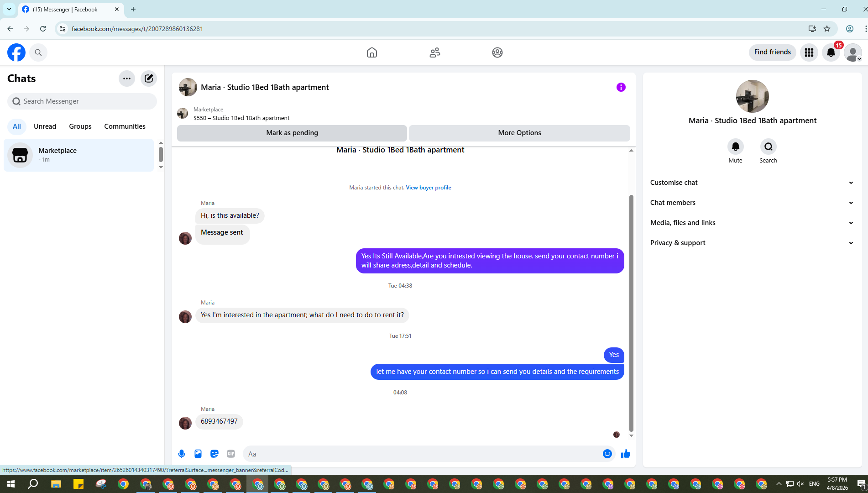
Task: Click the chat list scrollbar thumb
Action: [161, 154]
